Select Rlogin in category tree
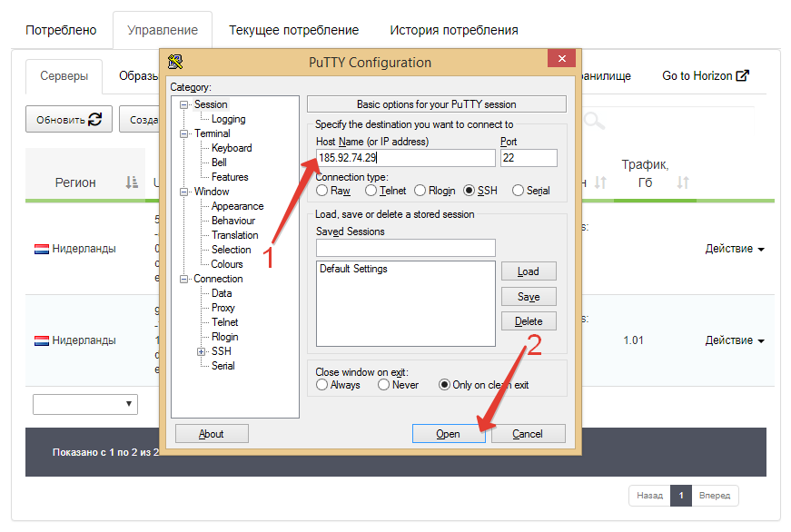 [x=224, y=337]
